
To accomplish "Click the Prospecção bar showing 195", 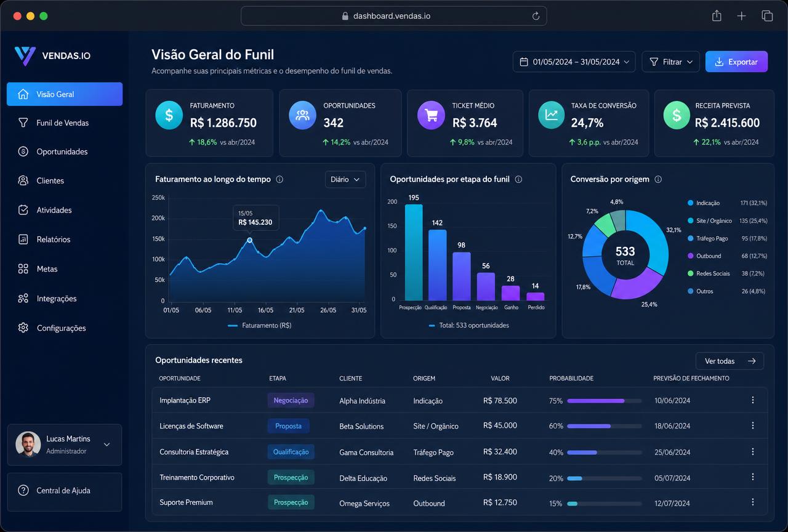I will pyautogui.click(x=413, y=252).
